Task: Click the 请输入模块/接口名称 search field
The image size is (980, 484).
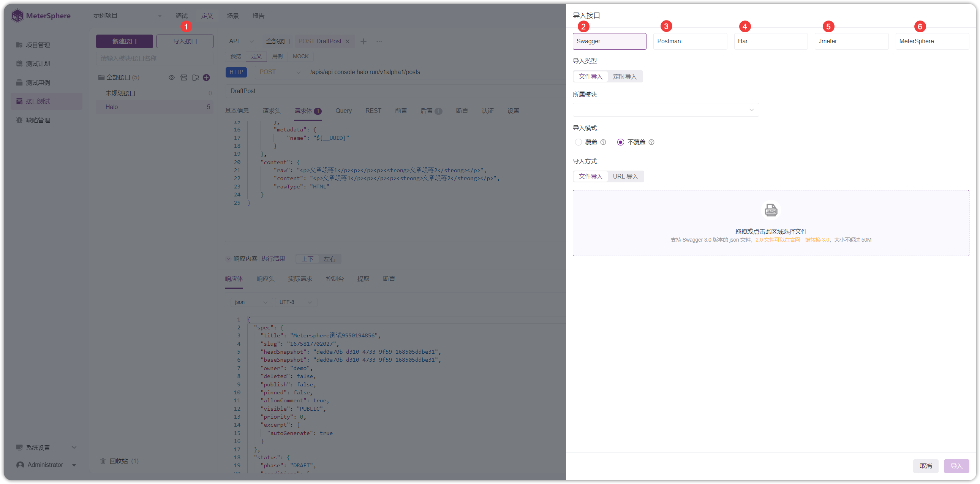Action: click(155, 58)
